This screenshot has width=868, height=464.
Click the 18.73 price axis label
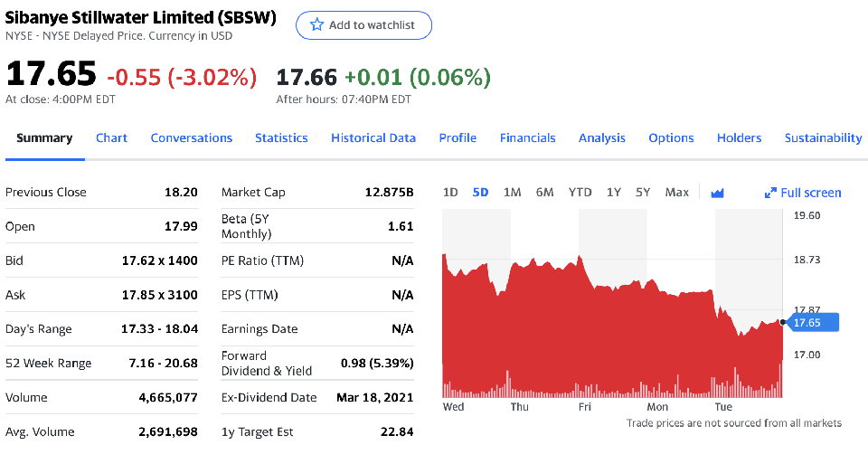[807, 260]
